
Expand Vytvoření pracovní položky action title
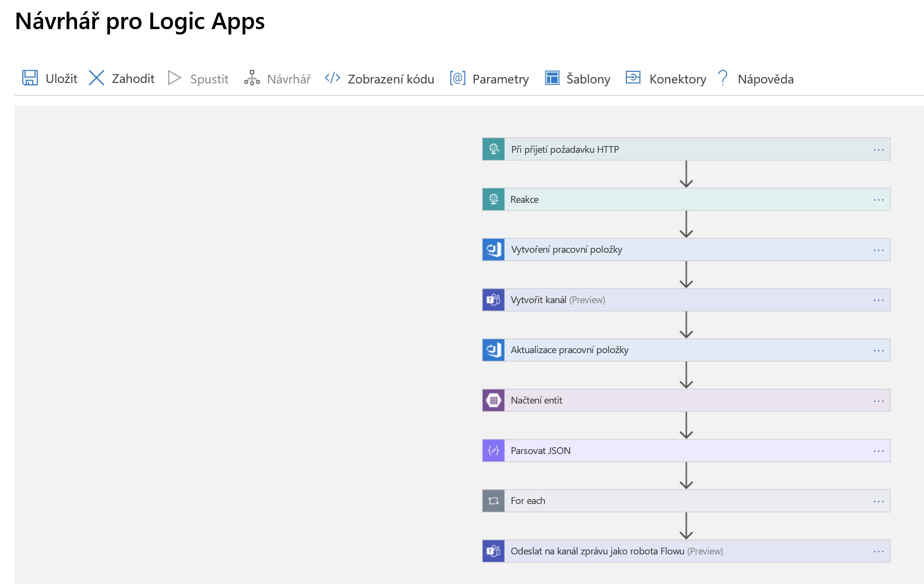point(566,250)
